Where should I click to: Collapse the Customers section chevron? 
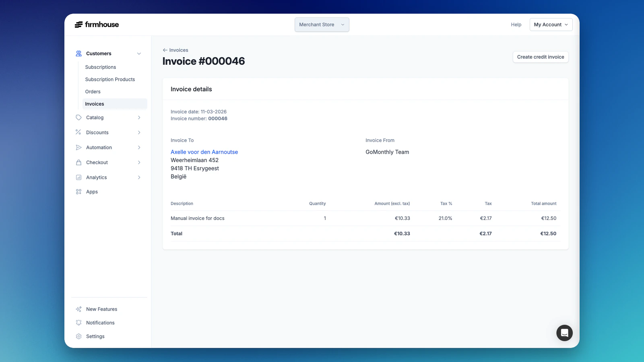139,53
